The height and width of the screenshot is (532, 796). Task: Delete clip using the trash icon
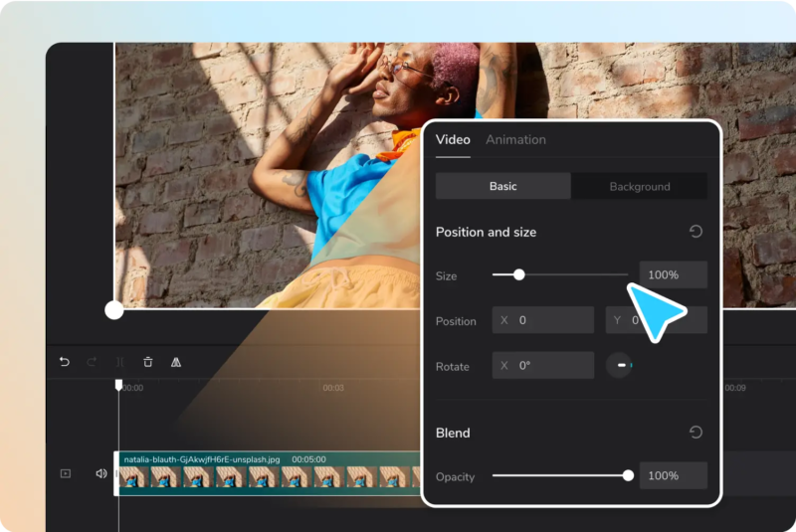click(148, 362)
